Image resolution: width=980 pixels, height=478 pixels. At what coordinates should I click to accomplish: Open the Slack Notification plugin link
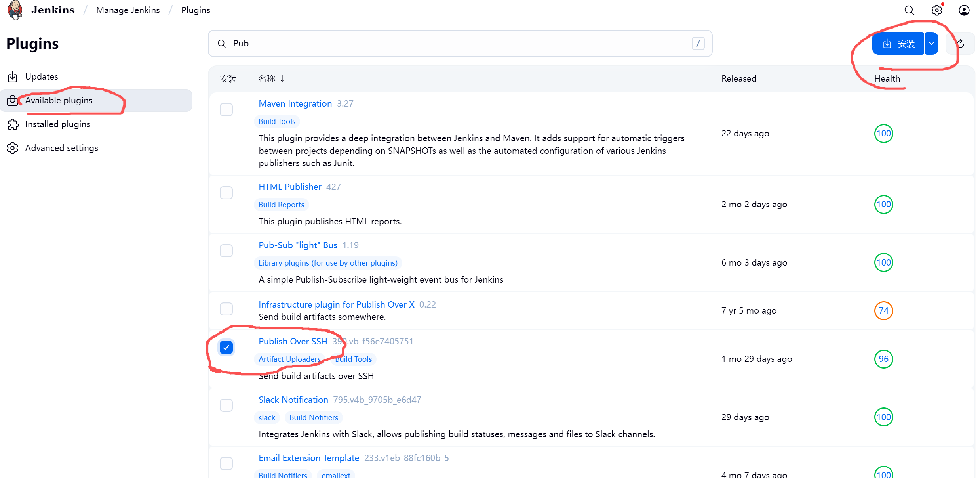[x=293, y=400]
